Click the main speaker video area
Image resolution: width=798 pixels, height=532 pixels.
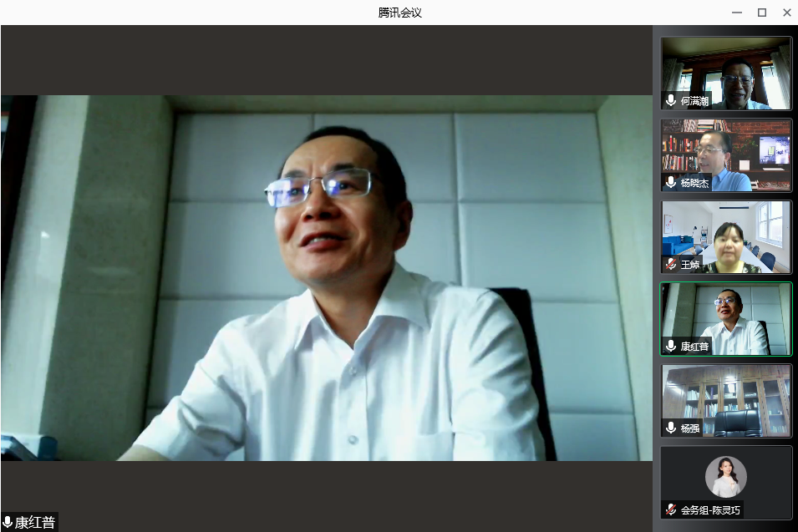326,277
